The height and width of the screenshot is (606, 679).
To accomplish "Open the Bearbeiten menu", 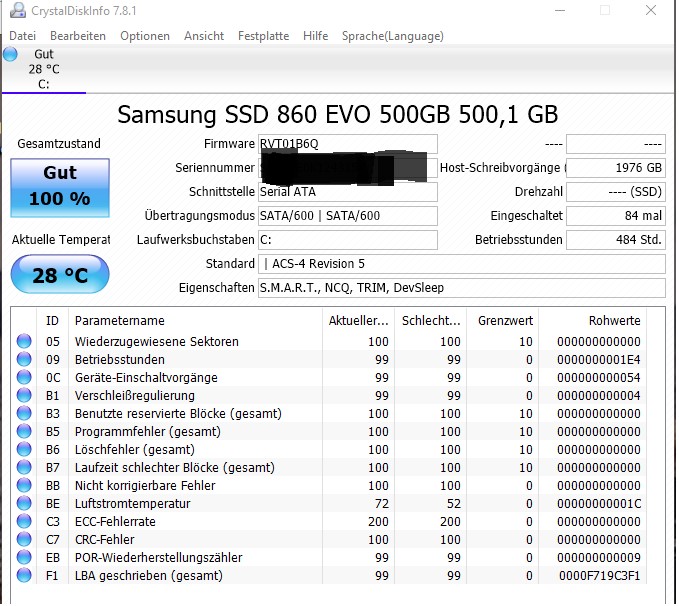I will [78, 36].
